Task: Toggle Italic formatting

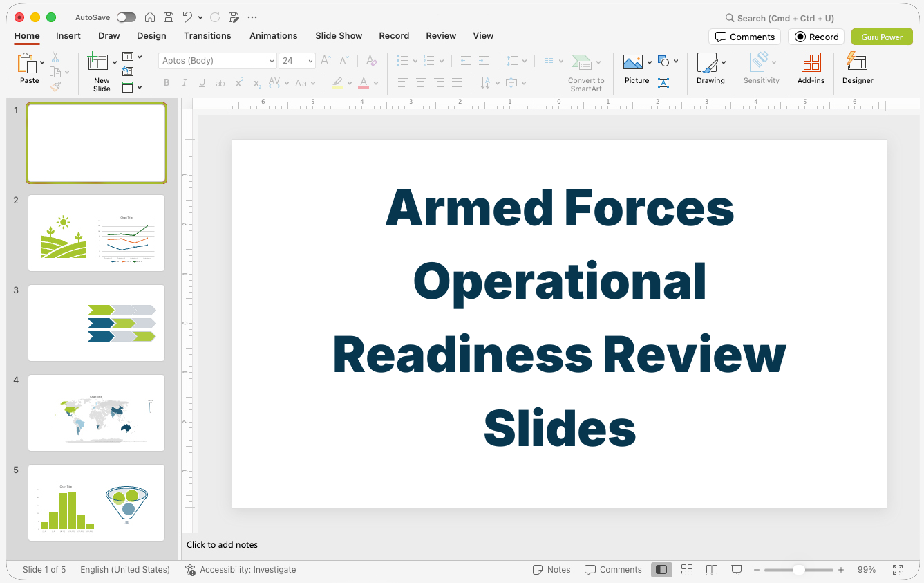Action: [185, 83]
